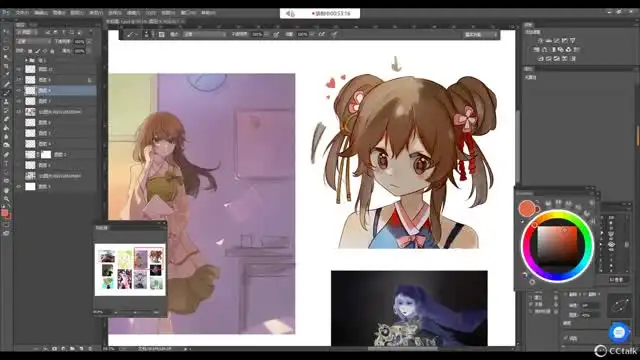Open the workspace switcher dropdown

click(x=481, y=35)
